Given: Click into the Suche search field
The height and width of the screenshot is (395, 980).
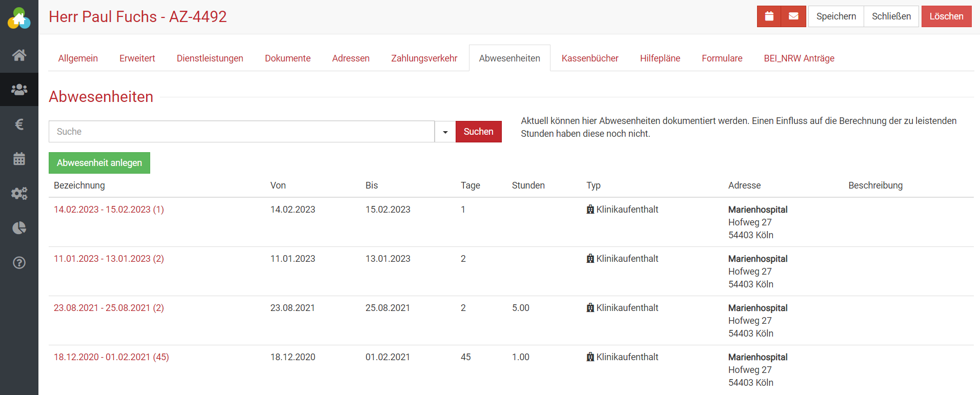Looking at the screenshot, I should pos(241,132).
